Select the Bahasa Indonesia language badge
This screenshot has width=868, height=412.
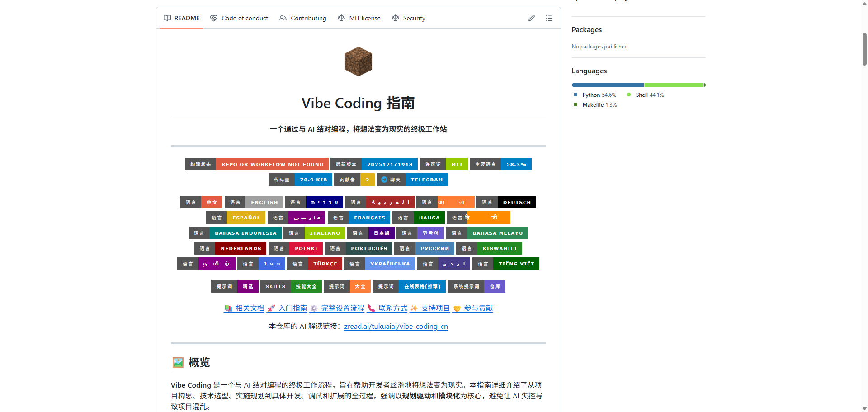coord(235,233)
